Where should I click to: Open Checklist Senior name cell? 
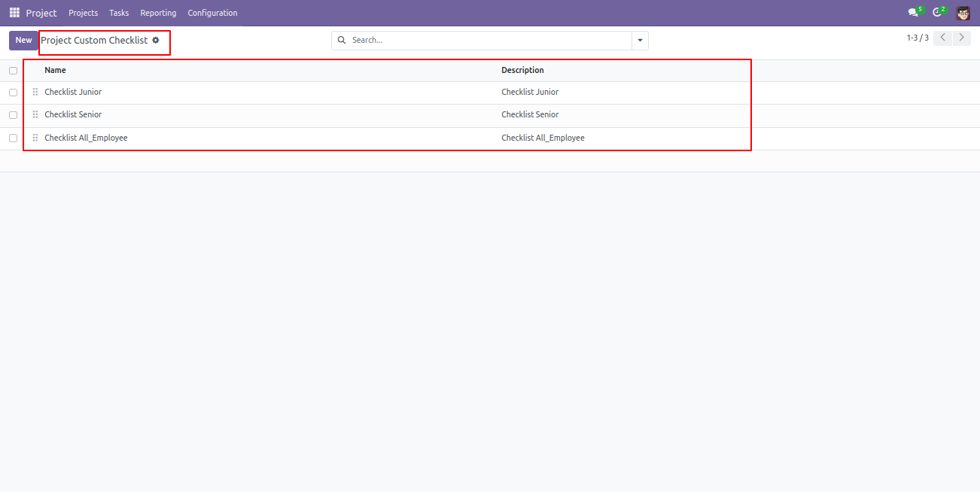73,114
